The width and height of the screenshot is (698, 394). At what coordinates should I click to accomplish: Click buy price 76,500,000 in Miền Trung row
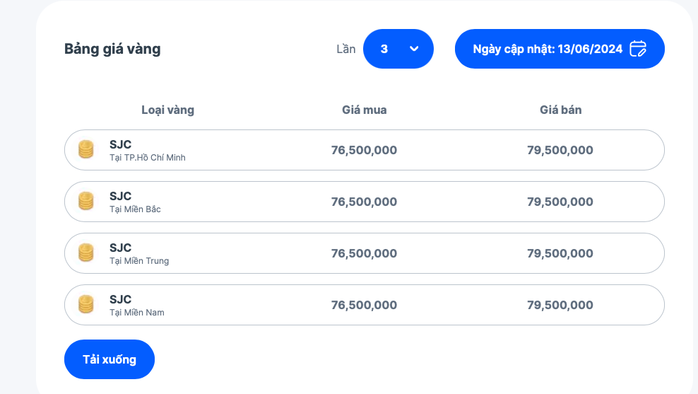click(x=364, y=253)
